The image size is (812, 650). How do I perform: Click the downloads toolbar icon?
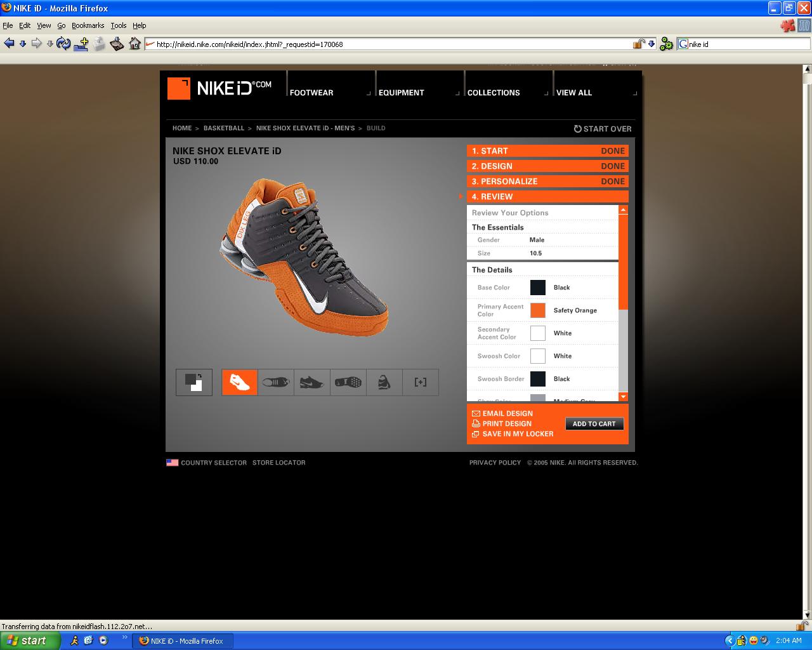click(x=117, y=44)
